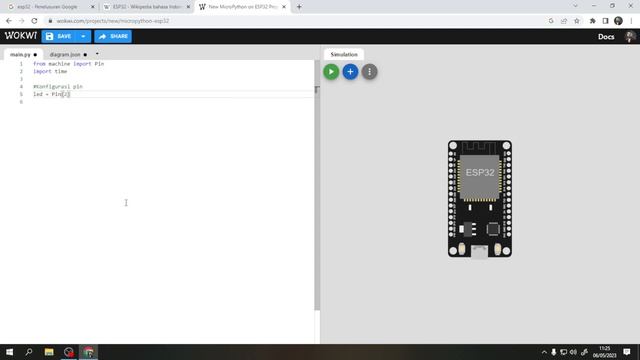The image size is (640, 360).
Task: Save the project with the SAVE button
Action: [x=59, y=36]
